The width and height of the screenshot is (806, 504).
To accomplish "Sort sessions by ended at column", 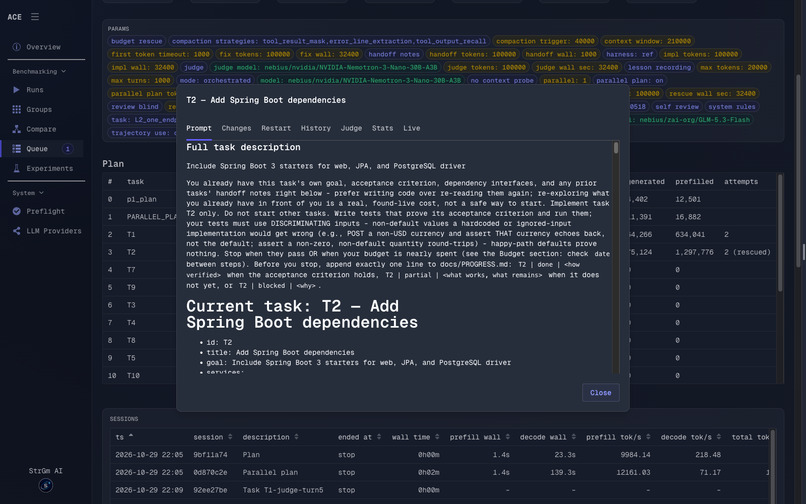I will tap(359, 437).
